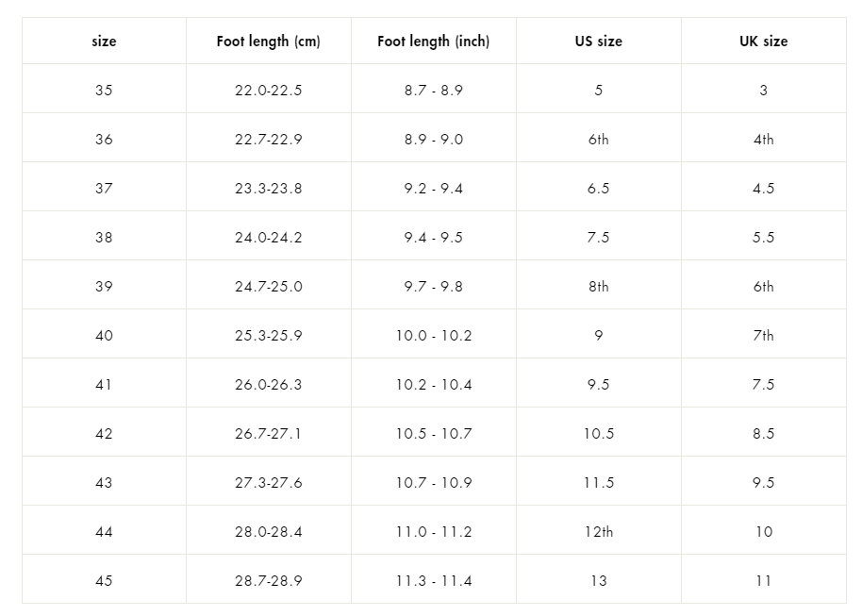Select size 35 cell

(x=104, y=91)
